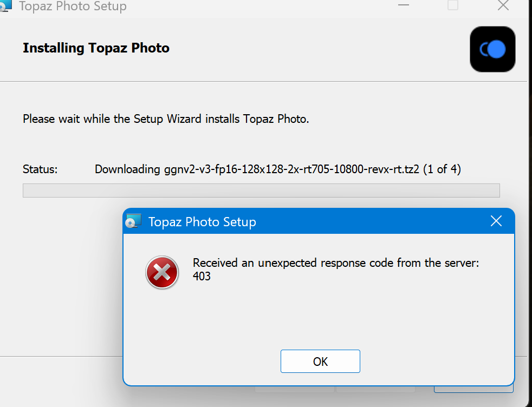
Task: Click the main window title "Topaz Photo Setup"
Action: (73, 6)
